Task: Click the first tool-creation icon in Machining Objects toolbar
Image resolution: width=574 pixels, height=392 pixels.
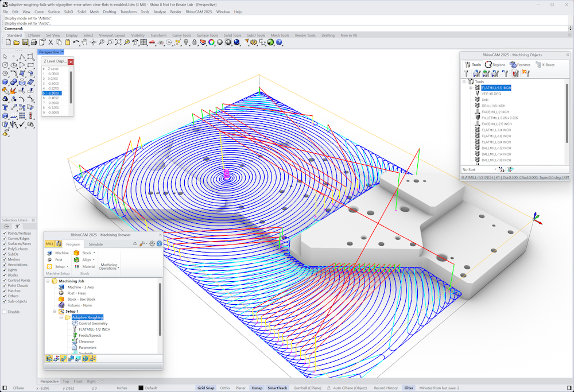Action: coord(467,73)
